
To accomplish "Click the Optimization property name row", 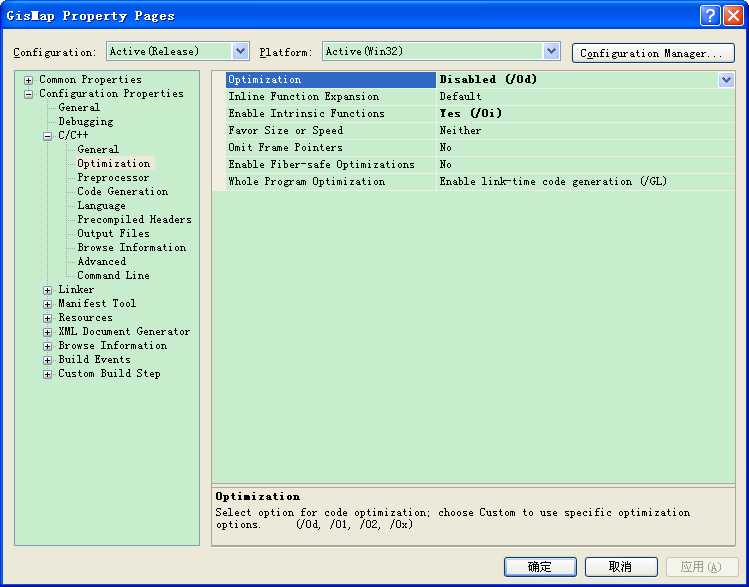I will click(331, 80).
